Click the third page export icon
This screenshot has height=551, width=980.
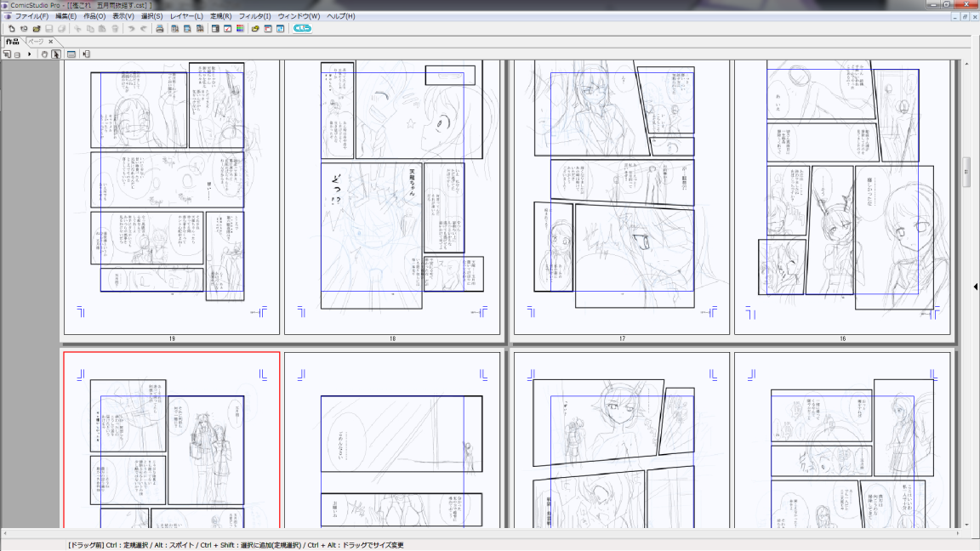199,29
